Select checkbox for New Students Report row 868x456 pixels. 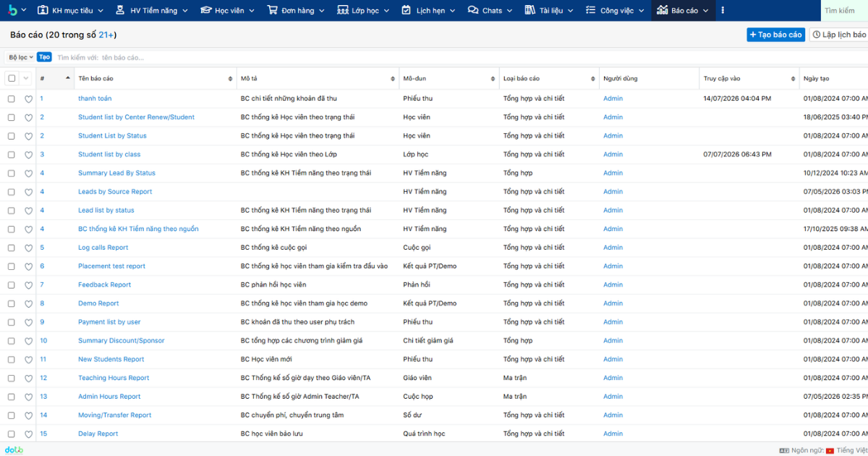pyautogui.click(x=12, y=359)
